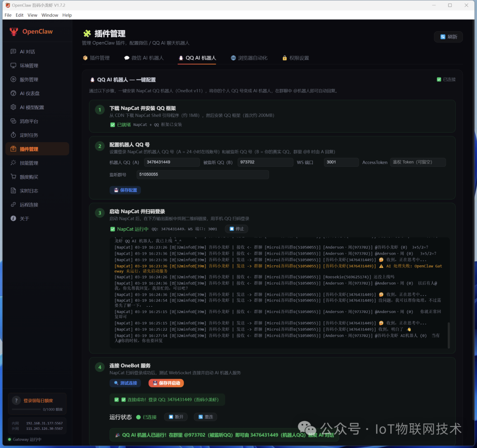Open the File menu
The image size is (477, 448).
[x=8, y=15]
